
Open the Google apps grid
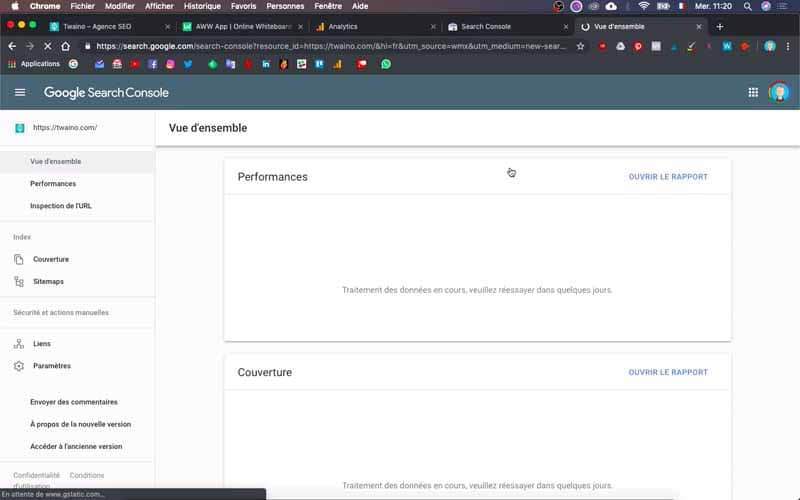(753, 92)
